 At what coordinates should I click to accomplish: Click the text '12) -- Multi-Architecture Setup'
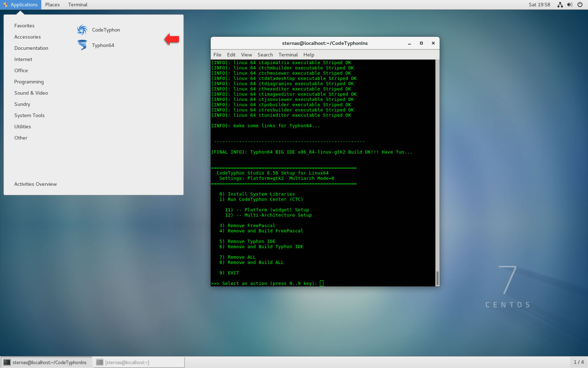click(x=268, y=215)
